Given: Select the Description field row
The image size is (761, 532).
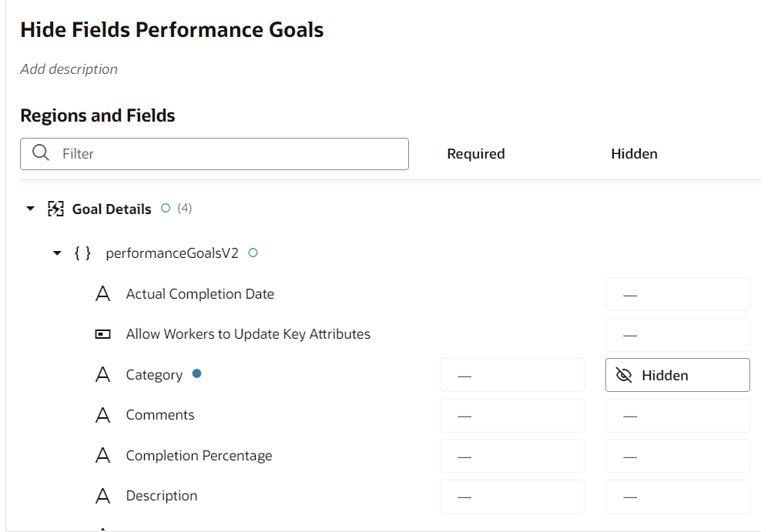Looking at the screenshot, I should 385,496.
